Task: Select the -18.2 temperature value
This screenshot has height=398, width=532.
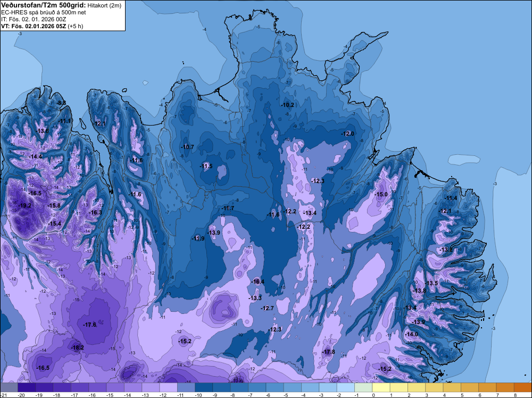Action: pos(77,347)
